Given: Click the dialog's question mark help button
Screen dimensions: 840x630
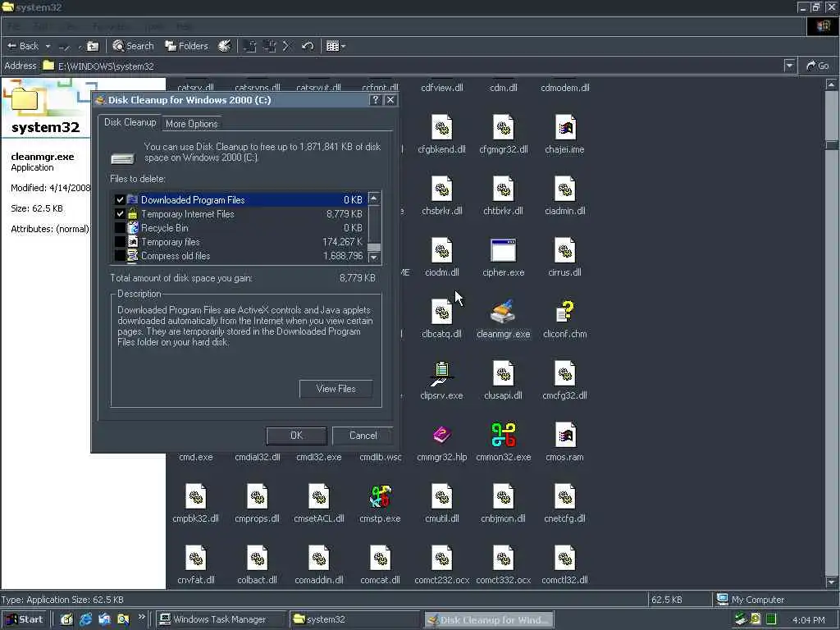Looking at the screenshot, I should coord(375,100).
